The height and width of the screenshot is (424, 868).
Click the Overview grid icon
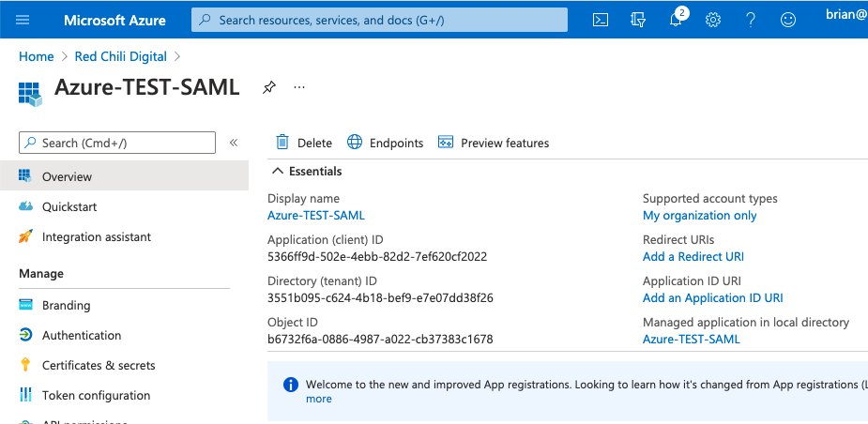coord(25,176)
